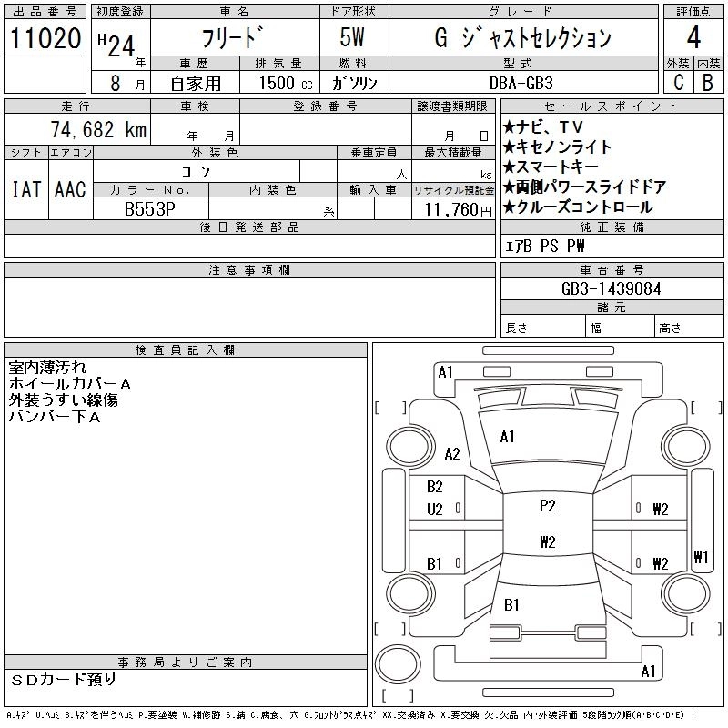Viewport: 728px width, 728px height.
Task: Click the 事務局よりご案内 section header
Action: click(x=186, y=662)
